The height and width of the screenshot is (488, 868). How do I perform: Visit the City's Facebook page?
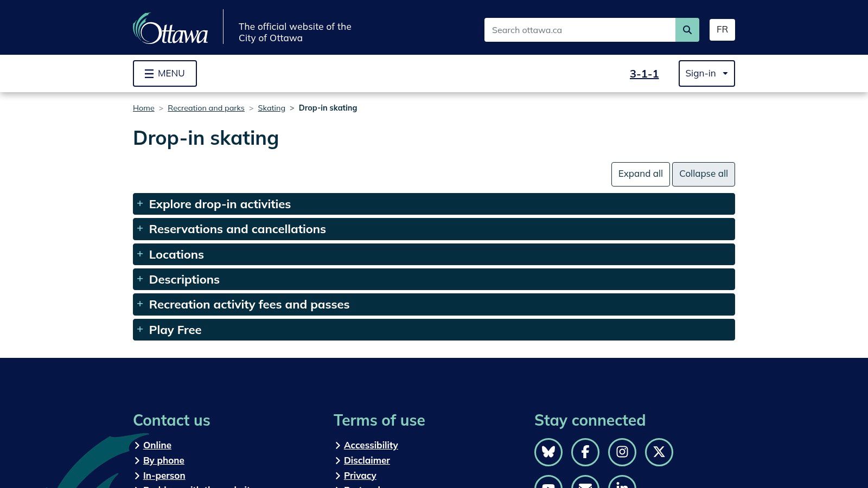(585, 452)
